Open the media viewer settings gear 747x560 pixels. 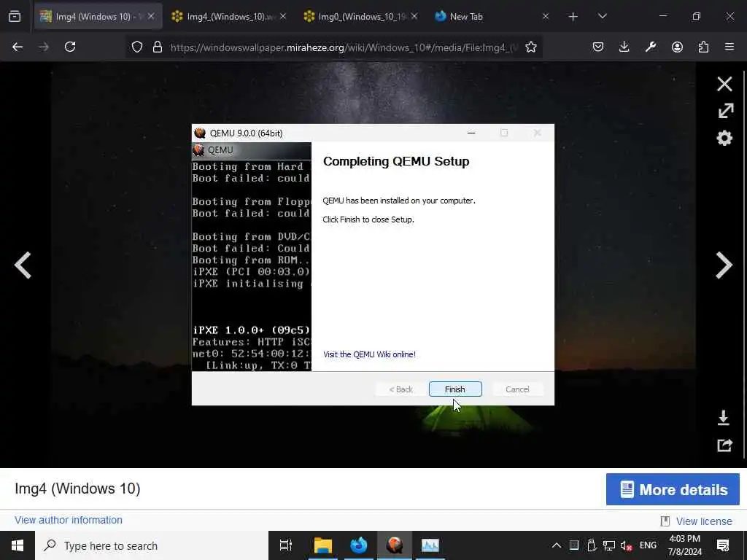[724, 138]
